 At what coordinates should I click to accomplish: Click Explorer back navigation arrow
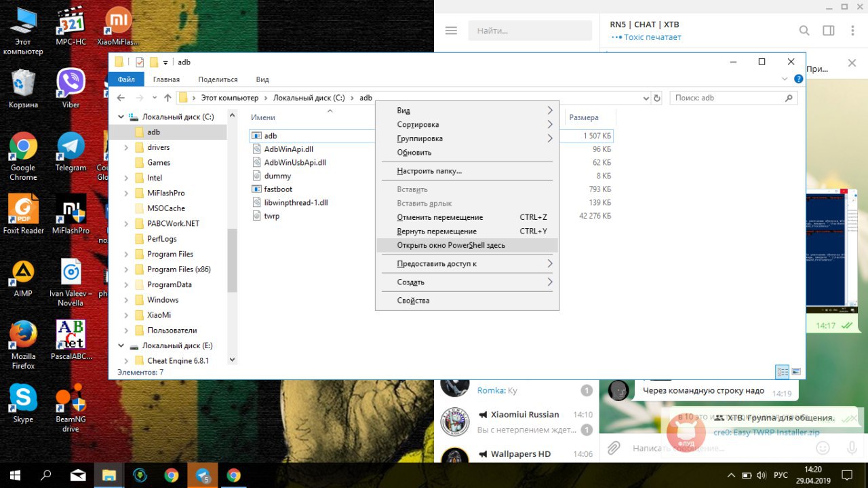[121, 98]
